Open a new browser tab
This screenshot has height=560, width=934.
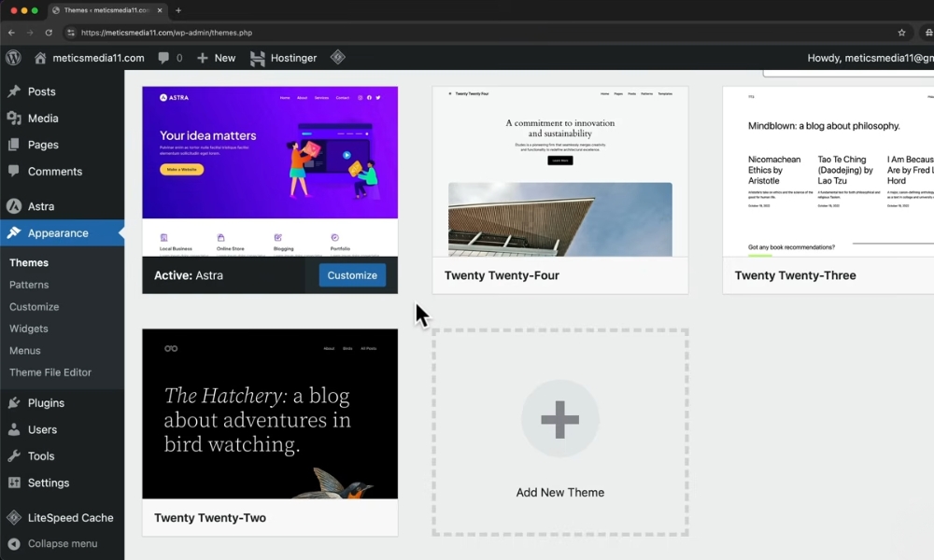178,10
